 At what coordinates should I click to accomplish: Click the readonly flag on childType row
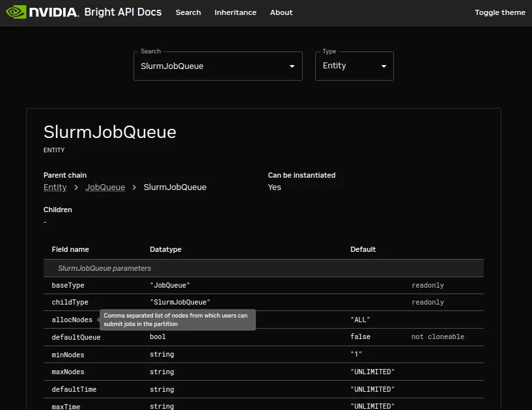428,302
